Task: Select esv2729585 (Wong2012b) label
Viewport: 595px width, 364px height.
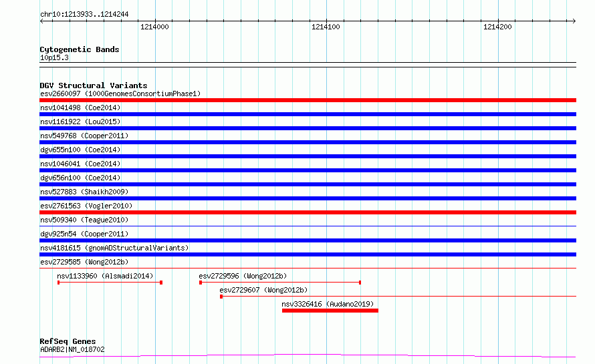Action: (84, 262)
